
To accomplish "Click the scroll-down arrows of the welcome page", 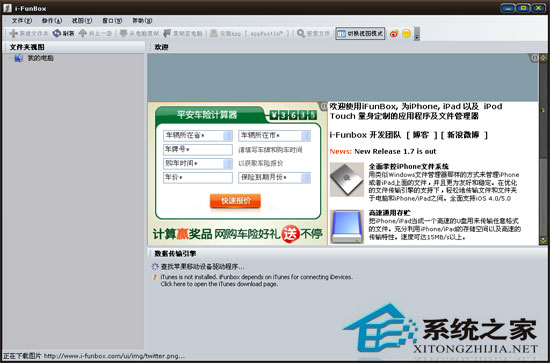I will pos(543,241).
